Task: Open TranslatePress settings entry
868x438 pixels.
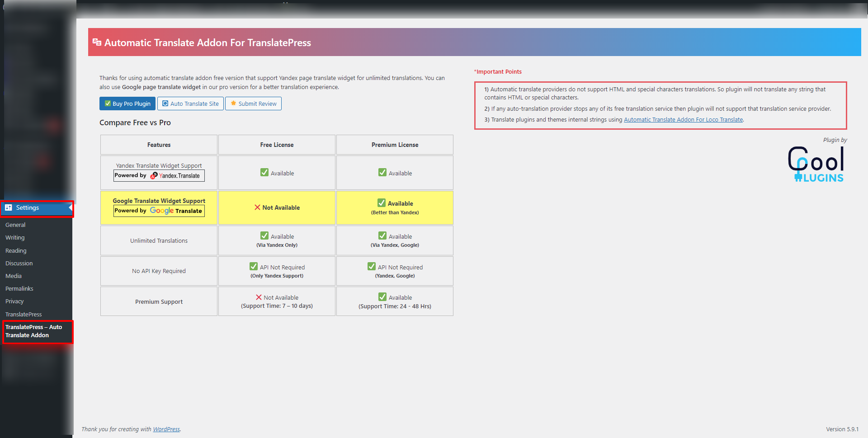Action: click(x=24, y=314)
